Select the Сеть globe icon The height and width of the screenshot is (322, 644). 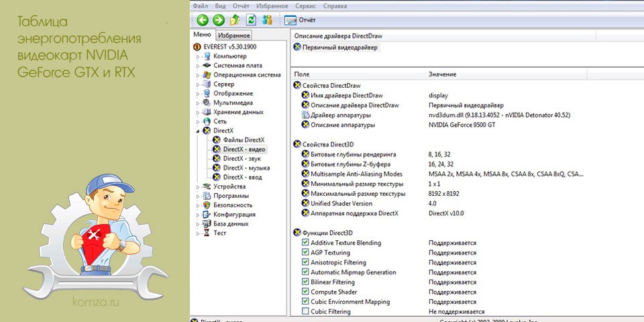coord(207,121)
